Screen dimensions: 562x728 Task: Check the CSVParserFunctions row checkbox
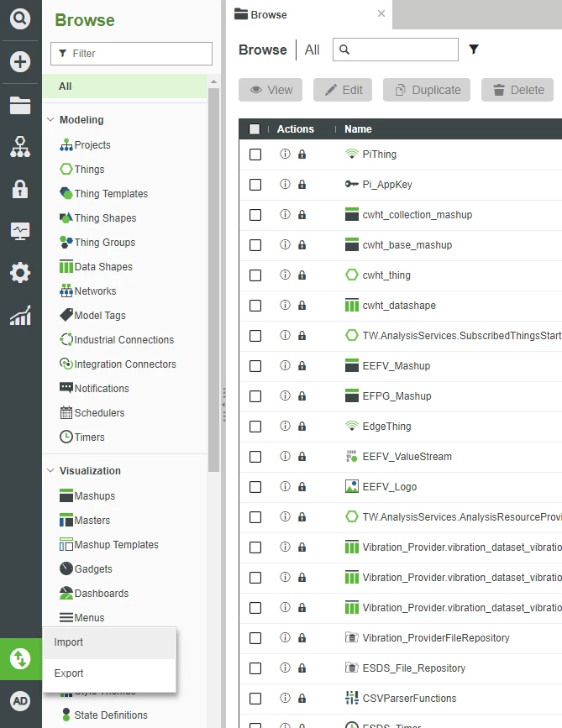[x=255, y=699]
